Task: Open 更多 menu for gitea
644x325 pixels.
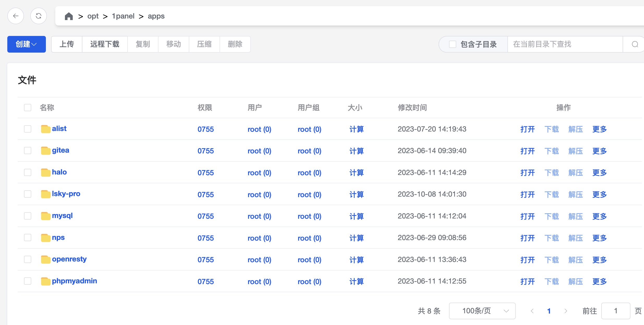Action: click(x=600, y=151)
